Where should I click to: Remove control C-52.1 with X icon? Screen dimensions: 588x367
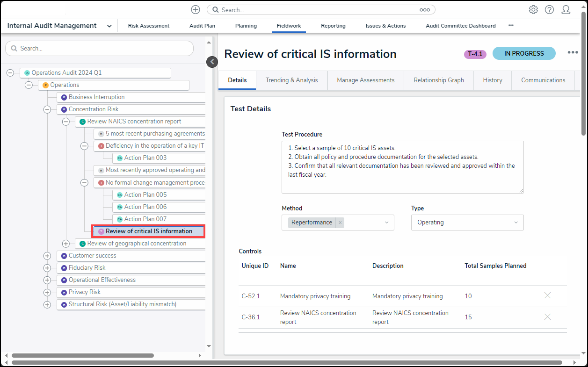[547, 295]
